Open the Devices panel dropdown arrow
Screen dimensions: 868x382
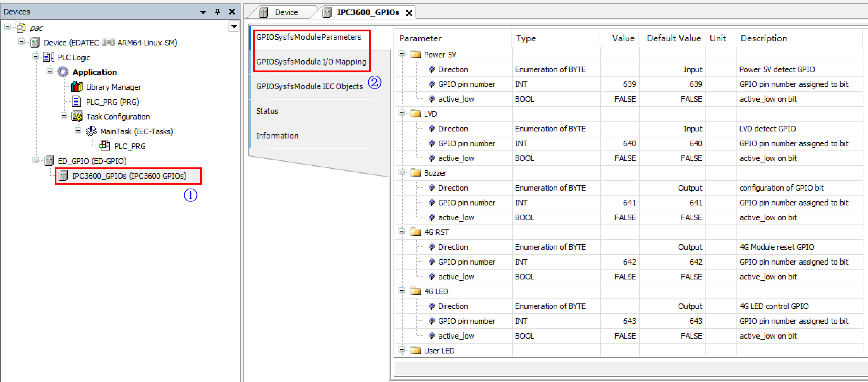(x=203, y=12)
